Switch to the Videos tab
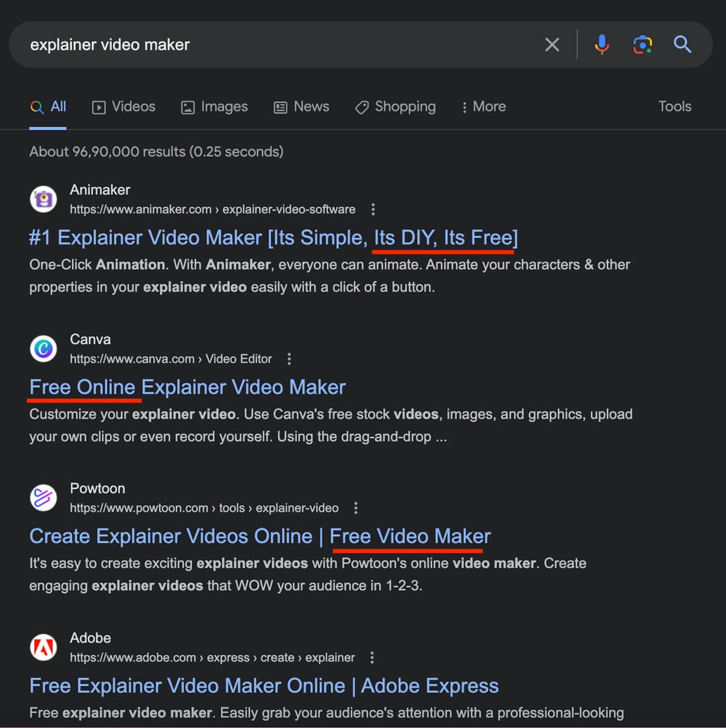The width and height of the screenshot is (726, 728). (123, 107)
